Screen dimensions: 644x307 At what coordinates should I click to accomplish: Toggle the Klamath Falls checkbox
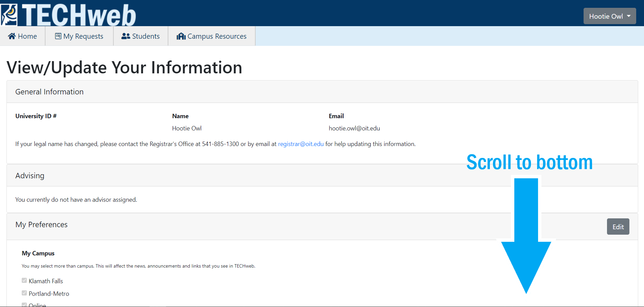coord(24,281)
